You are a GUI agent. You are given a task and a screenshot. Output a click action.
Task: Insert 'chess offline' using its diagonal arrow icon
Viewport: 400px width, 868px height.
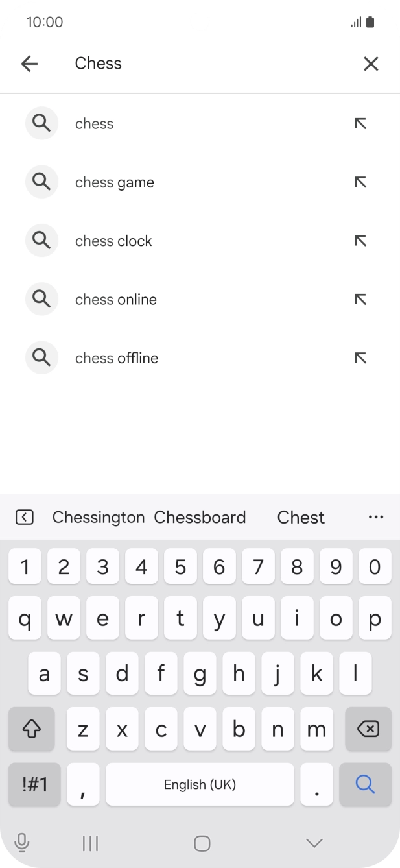tap(360, 357)
